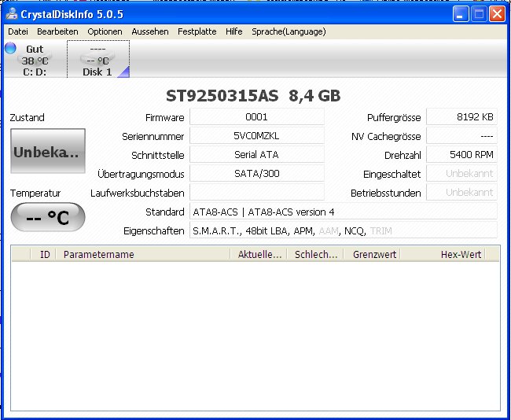Click the greyed-out AAM feature text

[329, 231]
